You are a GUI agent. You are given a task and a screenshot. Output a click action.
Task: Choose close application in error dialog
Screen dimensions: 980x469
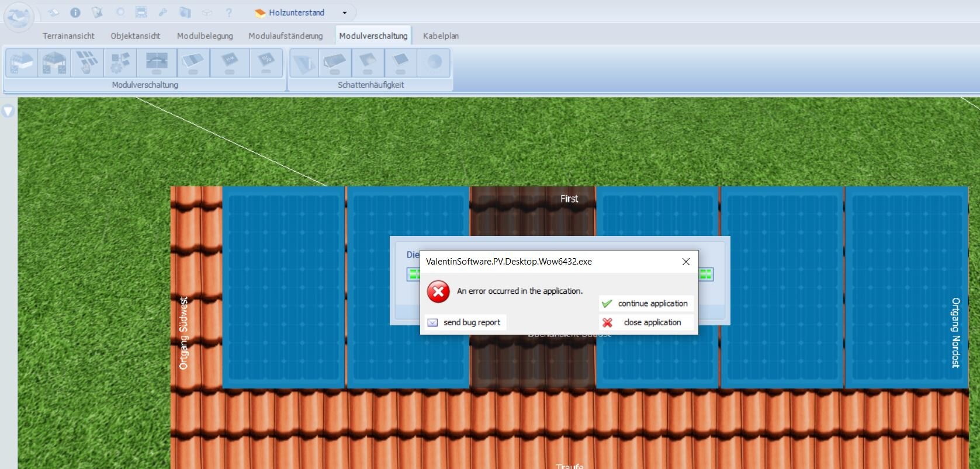(x=646, y=322)
